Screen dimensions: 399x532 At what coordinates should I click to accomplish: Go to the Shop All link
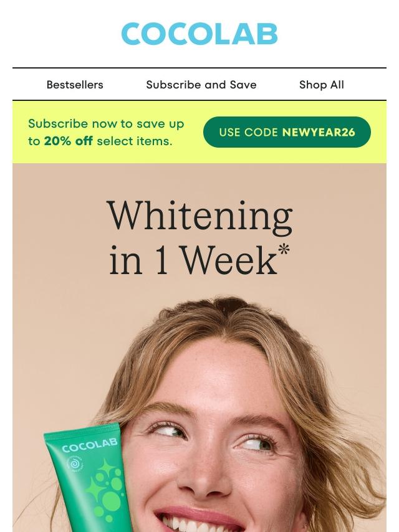click(x=321, y=85)
